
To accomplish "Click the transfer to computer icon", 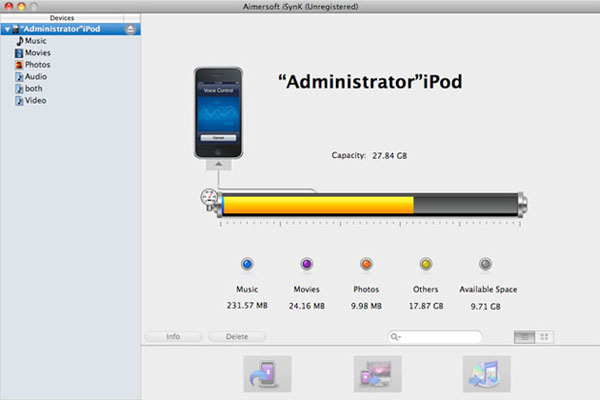I will [377, 374].
